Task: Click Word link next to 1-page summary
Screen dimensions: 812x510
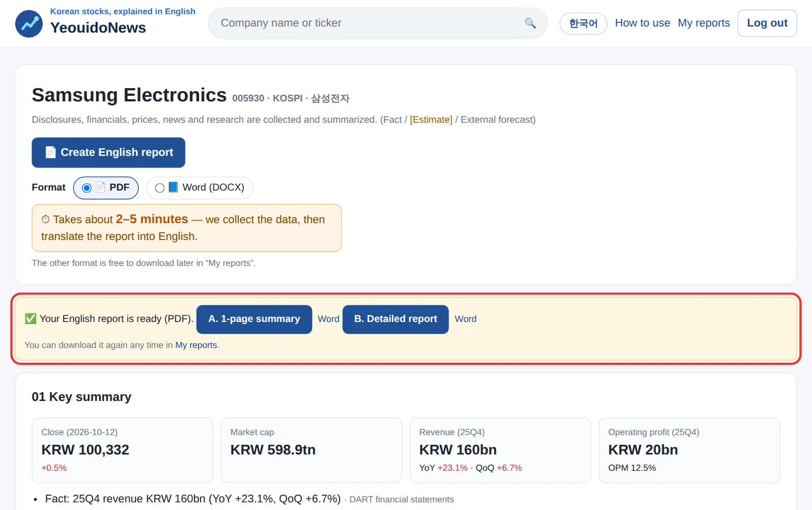Action: (x=328, y=319)
